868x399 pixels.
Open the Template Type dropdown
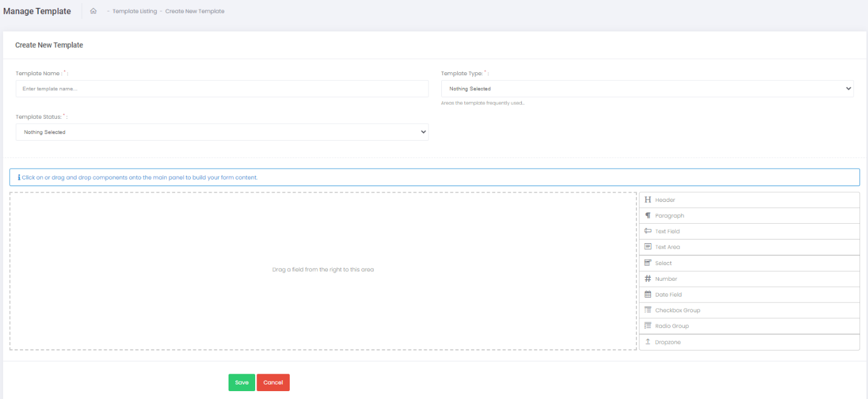pos(647,89)
